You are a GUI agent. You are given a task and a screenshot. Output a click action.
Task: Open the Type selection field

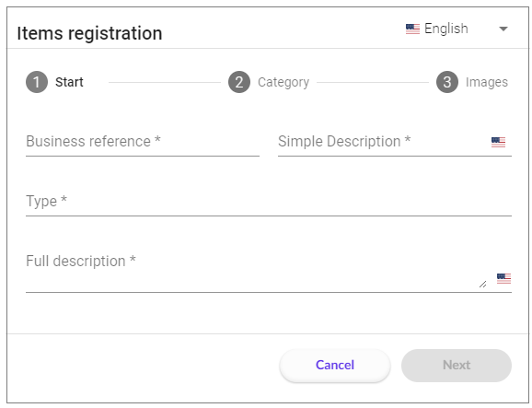click(269, 202)
